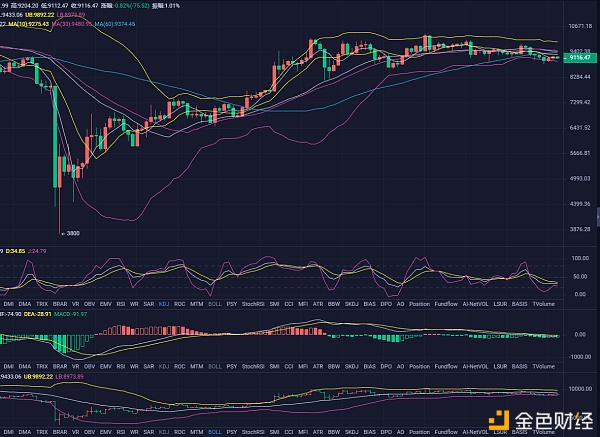Select the StochRSI tab under the MACD panel

click(253, 366)
